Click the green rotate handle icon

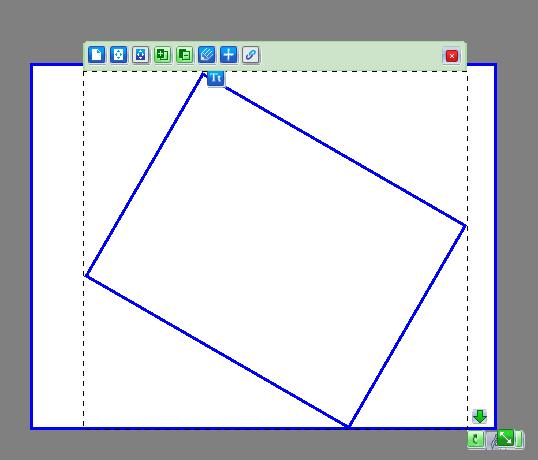(475, 439)
